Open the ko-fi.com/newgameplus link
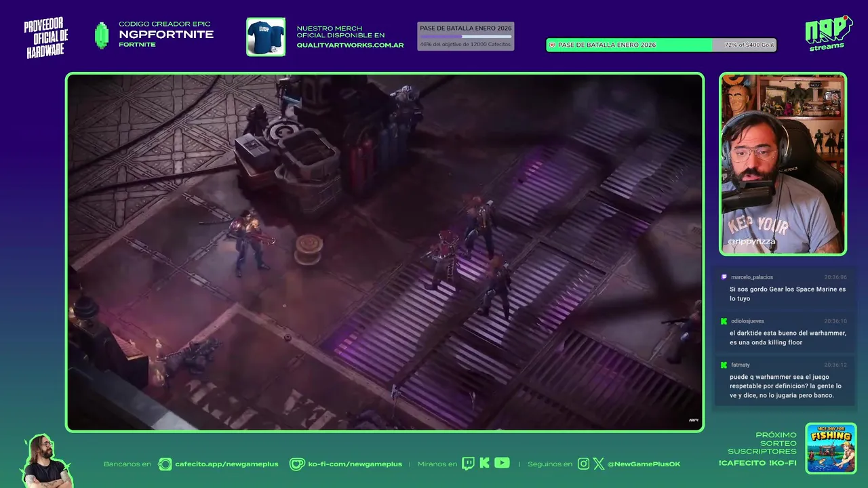 tap(355, 464)
